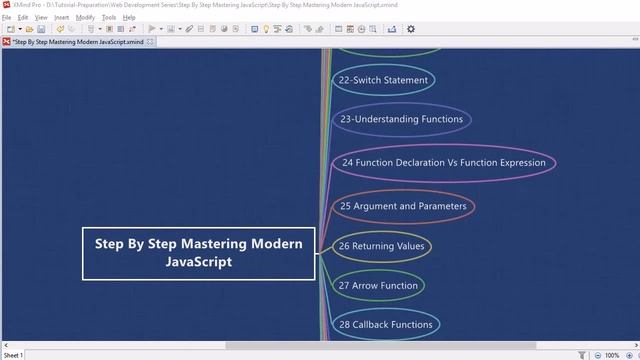This screenshot has width=640, height=360.
Task: Click the filter funnel icon in status bar
Action: pyautogui.click(x=582, y=355)
